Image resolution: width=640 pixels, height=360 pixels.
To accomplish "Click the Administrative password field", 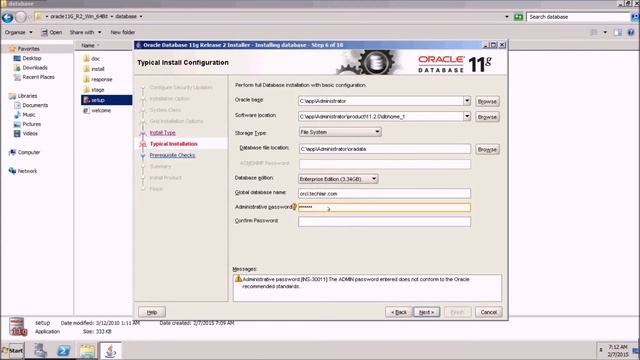I will [x=384, y=207].
